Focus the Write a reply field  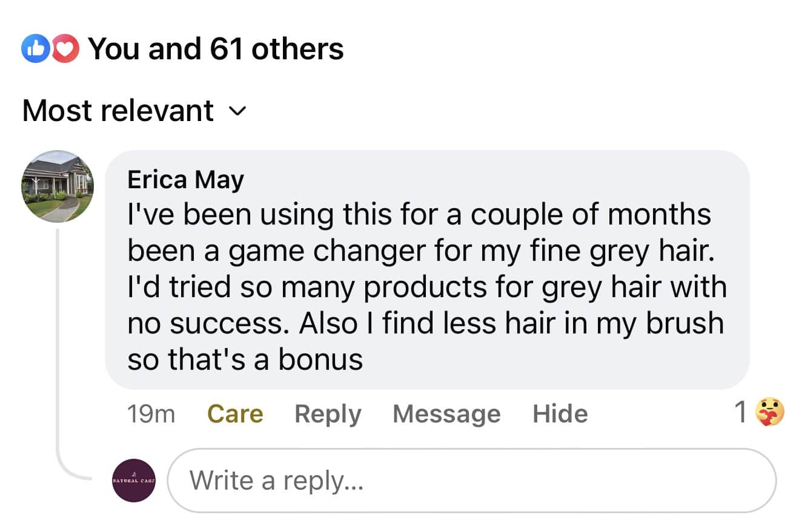471,481
